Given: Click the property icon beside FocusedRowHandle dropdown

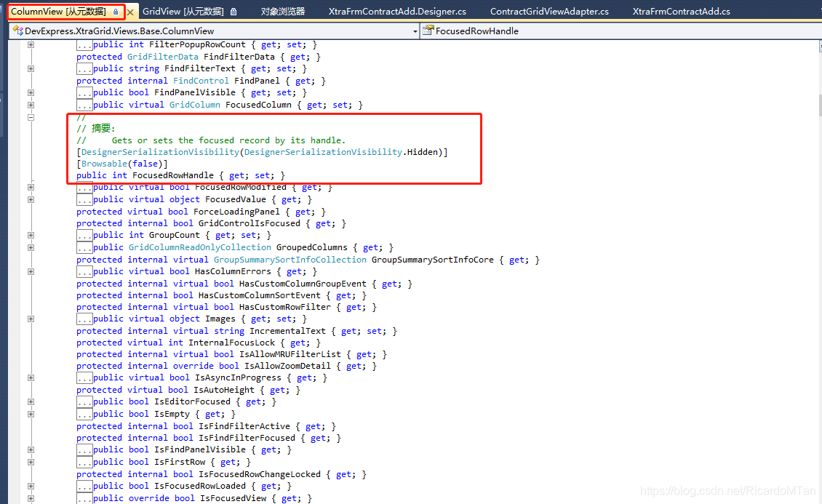Looking at the screenshot, I should tap(428, 31).
